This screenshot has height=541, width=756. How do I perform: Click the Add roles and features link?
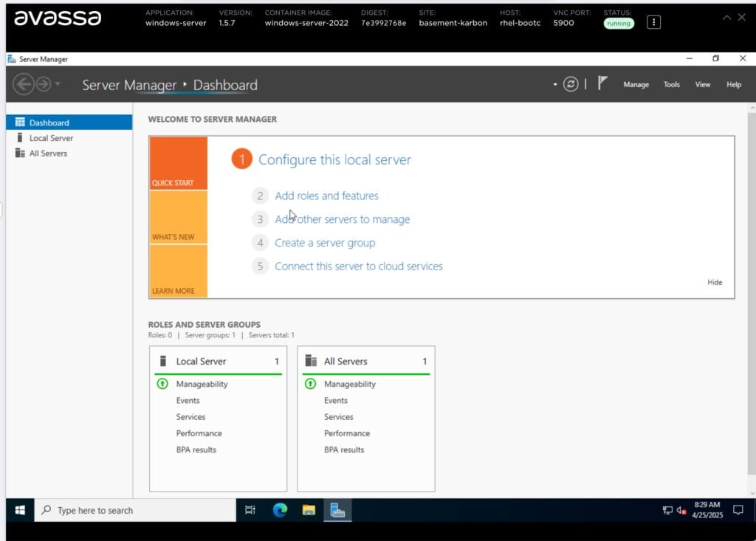(x=327, y=196)
